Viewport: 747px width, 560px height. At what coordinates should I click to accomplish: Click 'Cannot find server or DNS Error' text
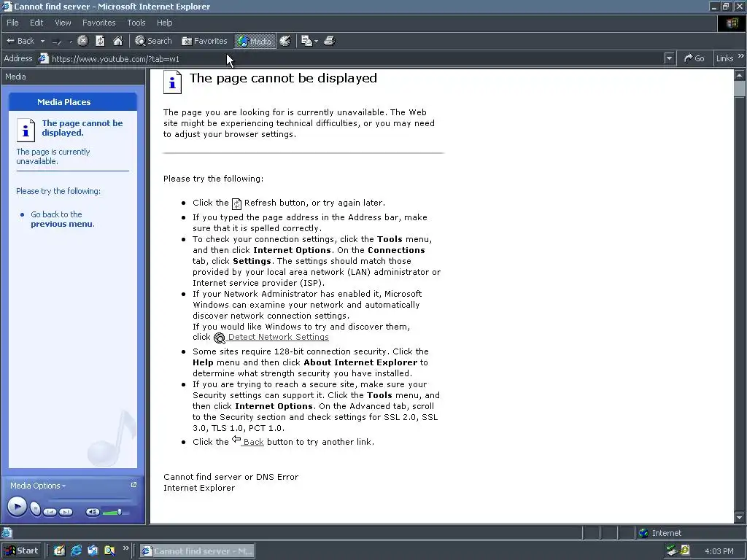(231, 477)
